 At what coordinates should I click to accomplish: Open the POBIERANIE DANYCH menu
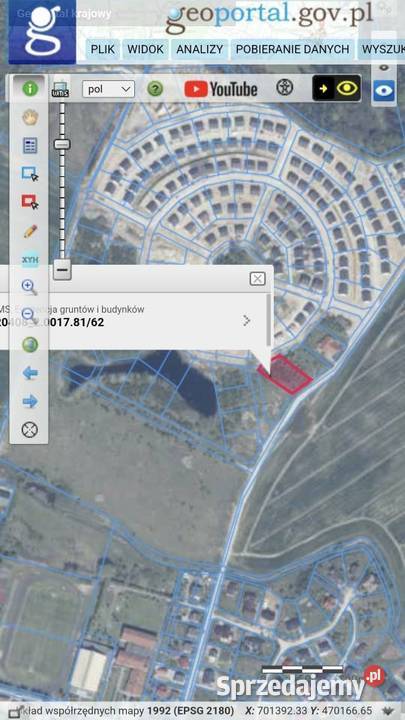pos(292,50)
